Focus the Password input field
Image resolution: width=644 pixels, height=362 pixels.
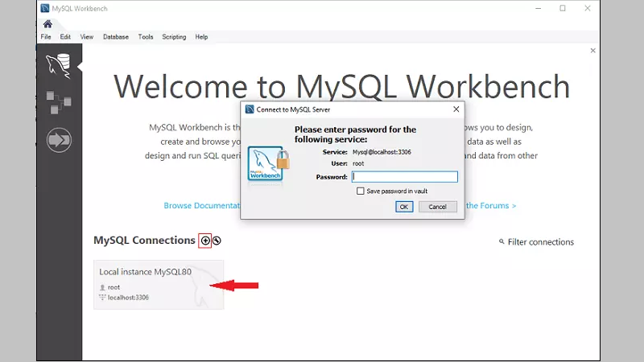click(x=405, y=176)
